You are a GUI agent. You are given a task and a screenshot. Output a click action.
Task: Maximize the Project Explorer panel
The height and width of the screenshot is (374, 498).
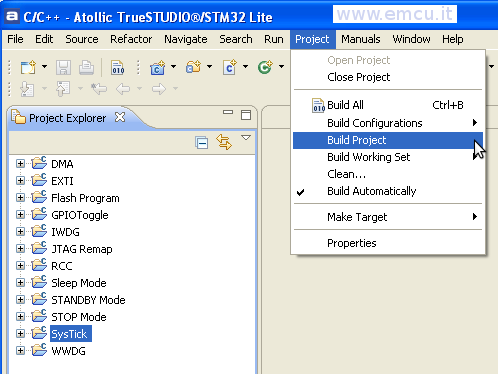246,115
